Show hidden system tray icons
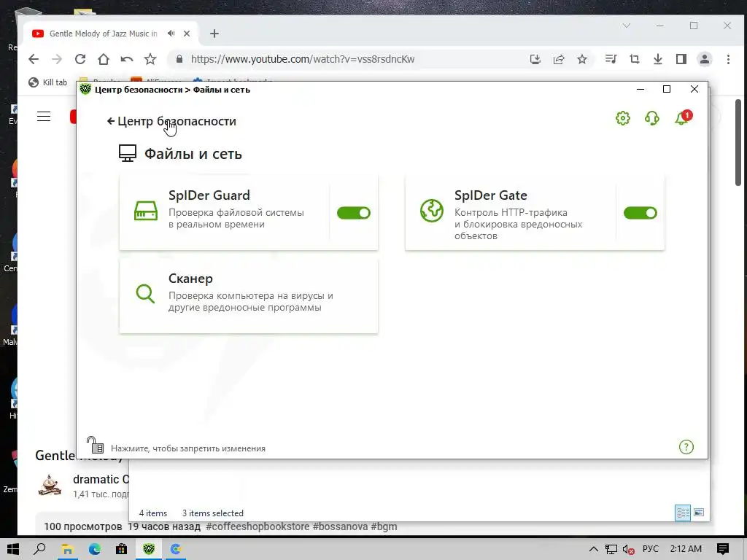Screen dimensions: 747x560 594,549
